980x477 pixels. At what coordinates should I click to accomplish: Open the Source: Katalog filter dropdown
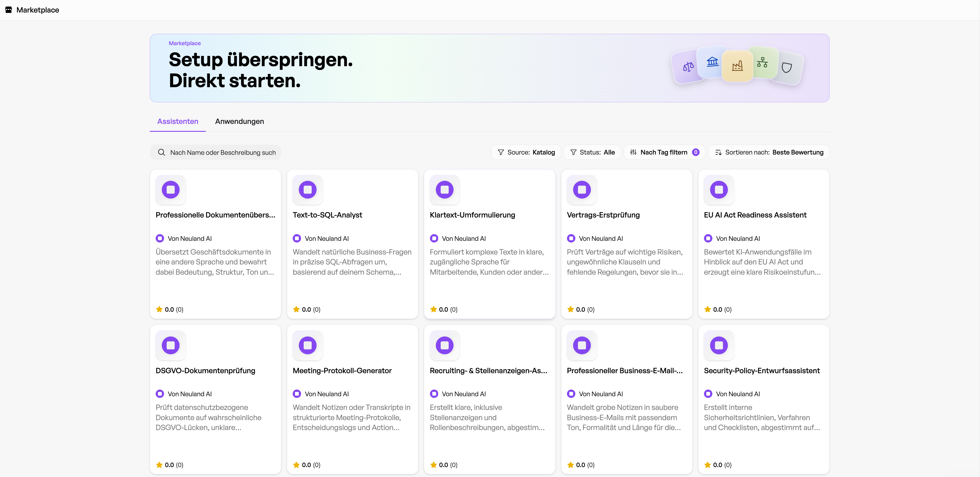[526, 152]
